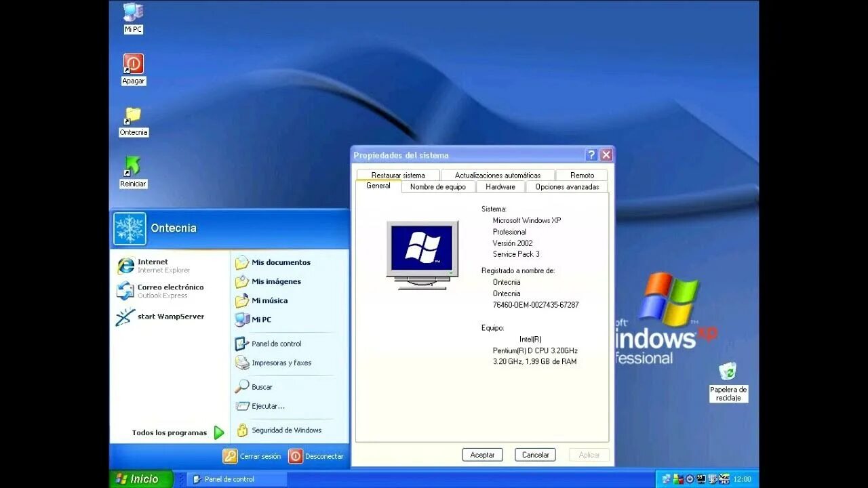Open Impresoras y faxes

tap(273, 363)
